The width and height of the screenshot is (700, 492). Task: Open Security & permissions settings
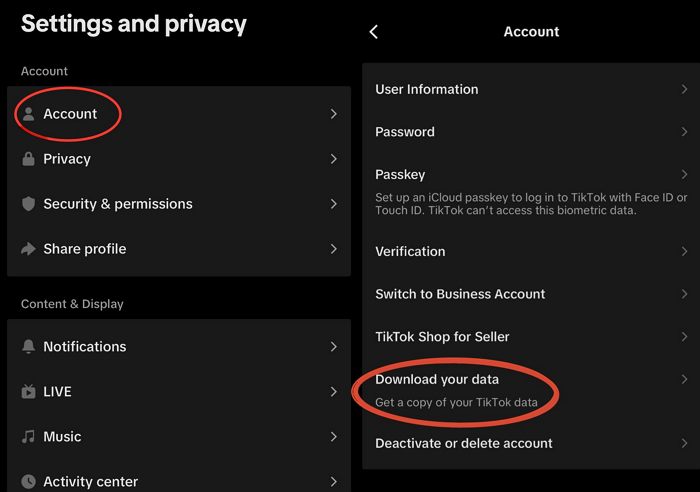118,204
